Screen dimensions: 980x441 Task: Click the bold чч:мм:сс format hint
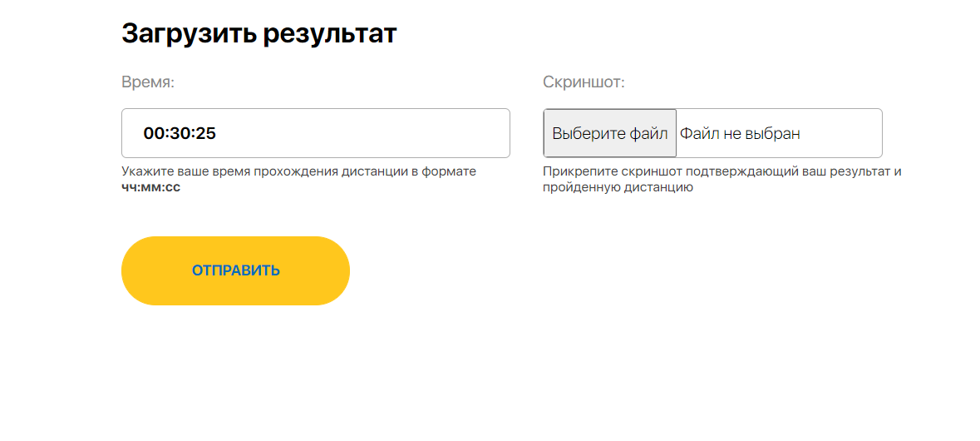150,187
